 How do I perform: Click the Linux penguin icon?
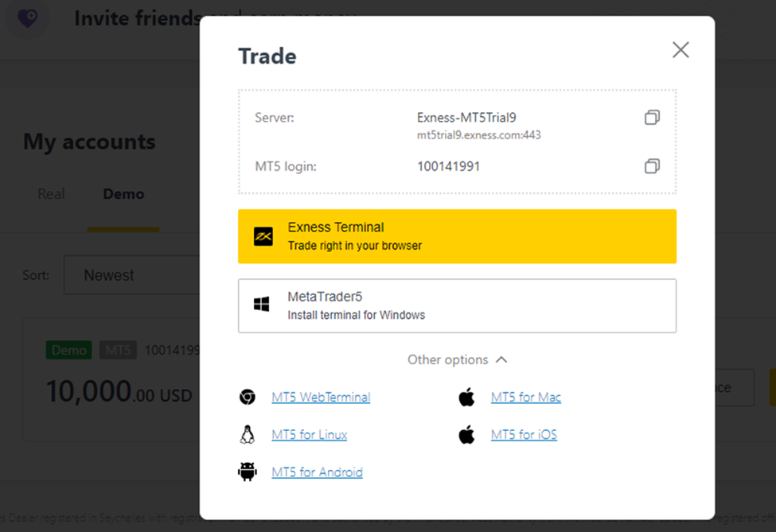(248, 435)
